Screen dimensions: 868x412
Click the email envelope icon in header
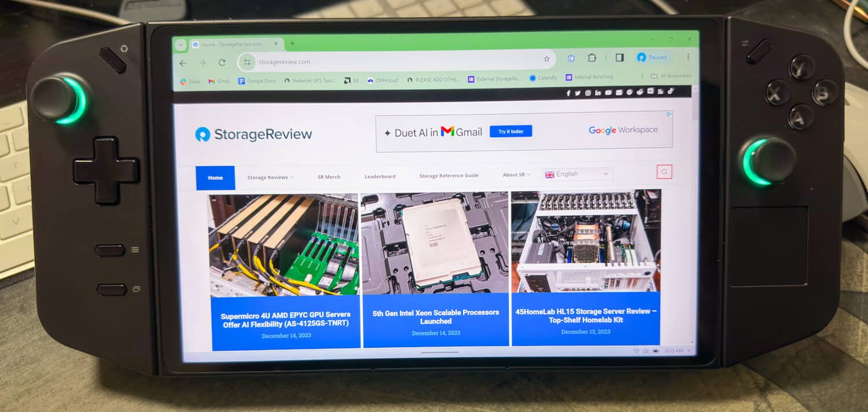pos(619,92)
